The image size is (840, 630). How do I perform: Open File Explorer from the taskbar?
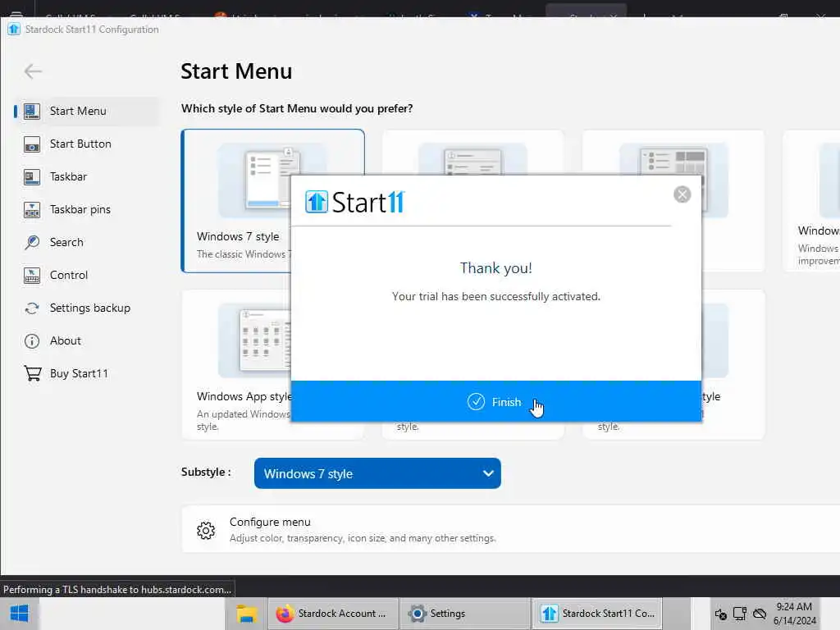coord(246,614)
